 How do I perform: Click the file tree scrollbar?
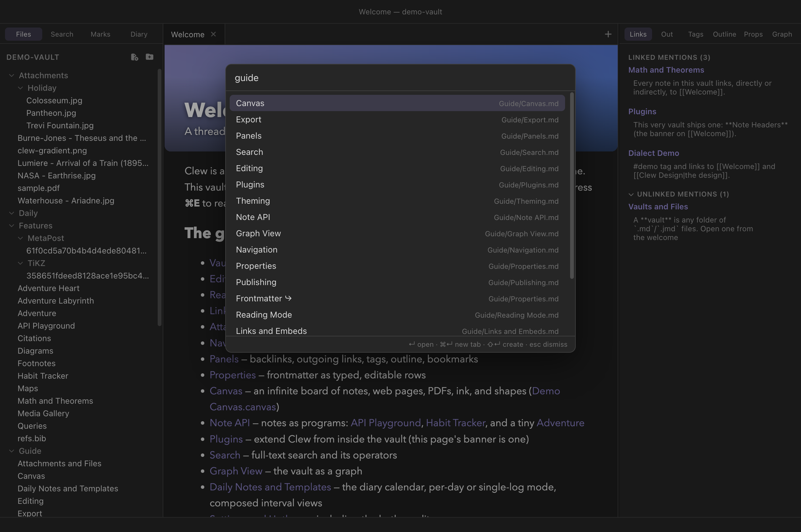[160, 197]
